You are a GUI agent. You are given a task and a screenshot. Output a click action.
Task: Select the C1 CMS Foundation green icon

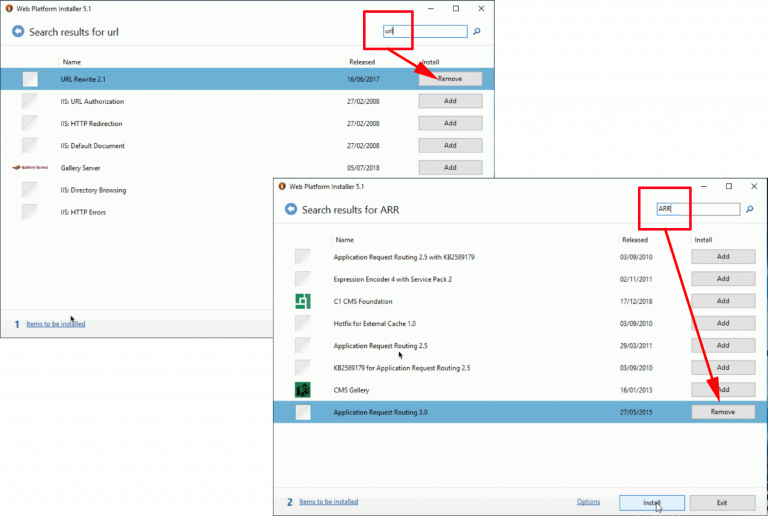pyautogui.click(x=303, y=301)
